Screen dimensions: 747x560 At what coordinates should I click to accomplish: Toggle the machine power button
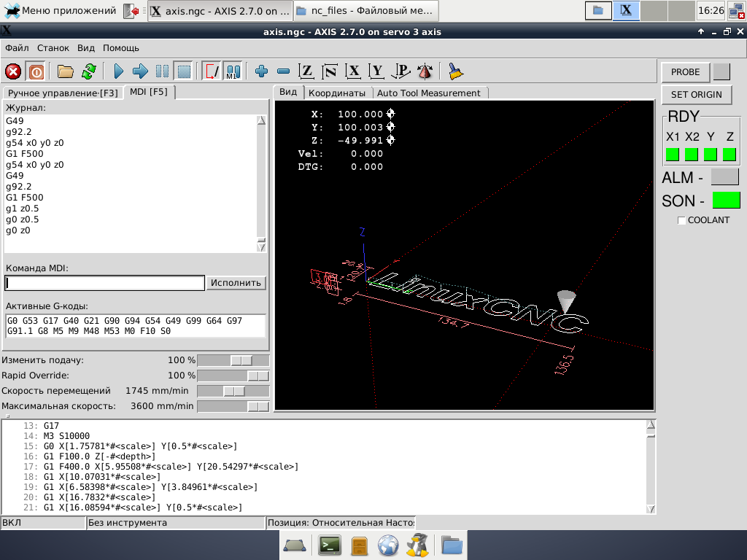[x=36, y=71]
